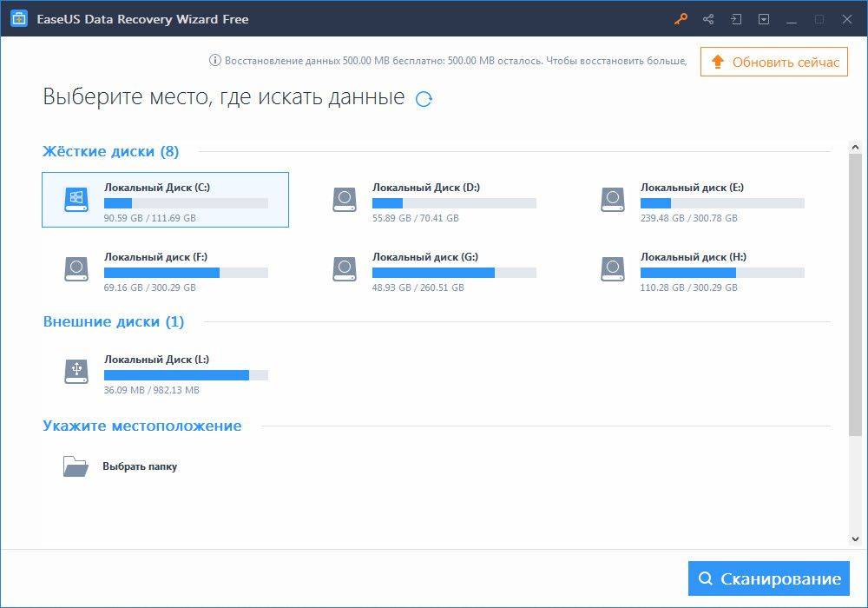Click the usage bar of disk D:
Image resolution: width=868 pixels, height=608 pixels.
[x=454, y=203]
